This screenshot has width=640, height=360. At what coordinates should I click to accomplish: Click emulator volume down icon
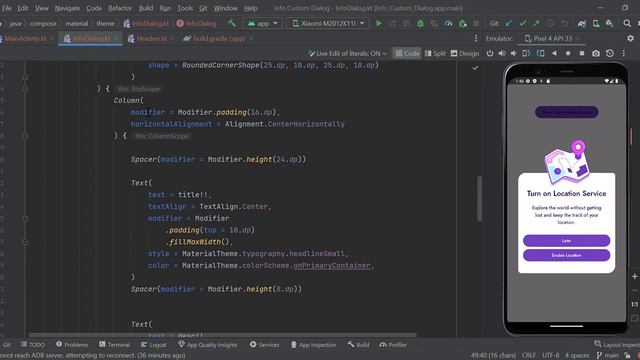(513, 53)
